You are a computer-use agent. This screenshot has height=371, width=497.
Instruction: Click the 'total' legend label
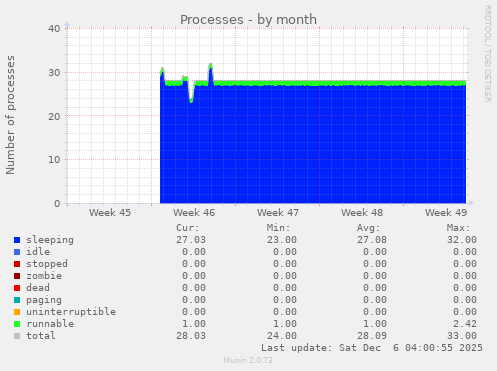(41, 336)
